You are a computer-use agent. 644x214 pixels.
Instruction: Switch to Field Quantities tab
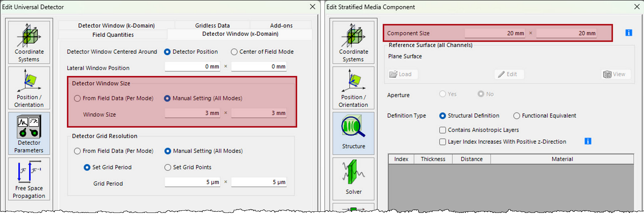pos(113,35)
